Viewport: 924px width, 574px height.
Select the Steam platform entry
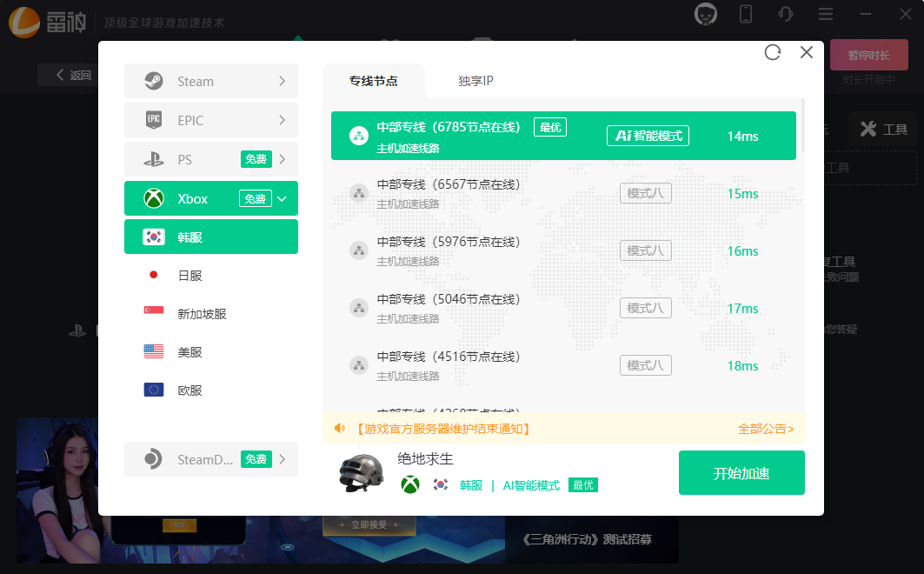click(211, 81)
